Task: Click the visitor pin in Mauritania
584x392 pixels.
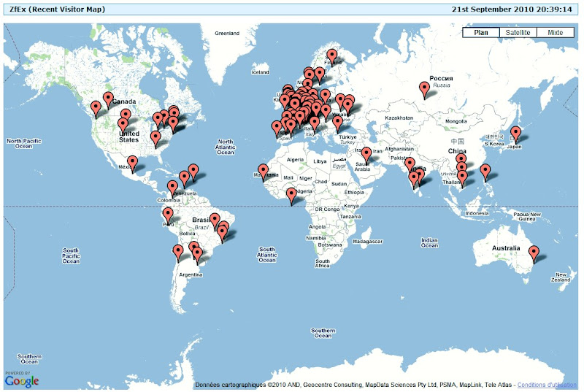Action: (x=263, y=173)
